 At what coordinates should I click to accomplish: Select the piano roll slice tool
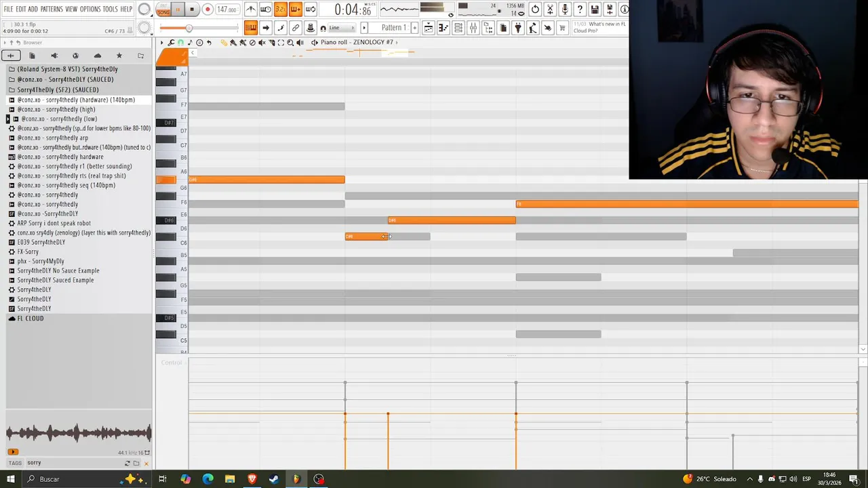click(271, 43)
